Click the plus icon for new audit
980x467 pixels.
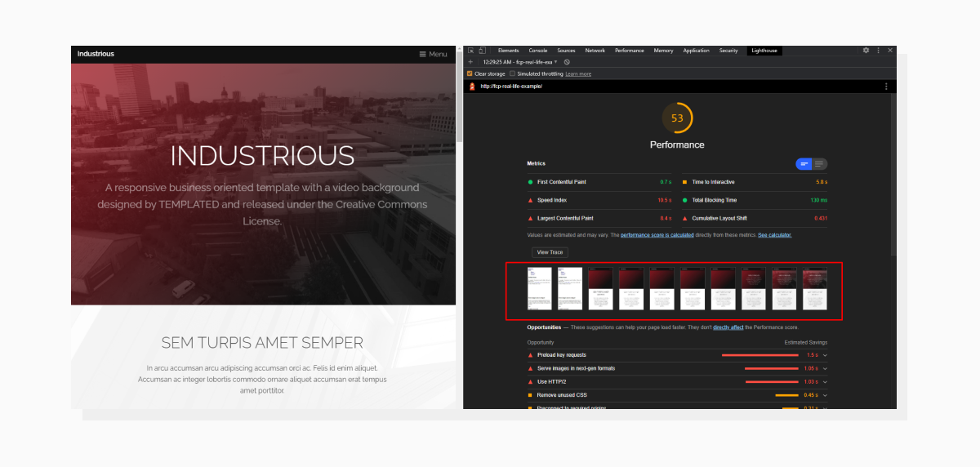click(x=470, y=62)
